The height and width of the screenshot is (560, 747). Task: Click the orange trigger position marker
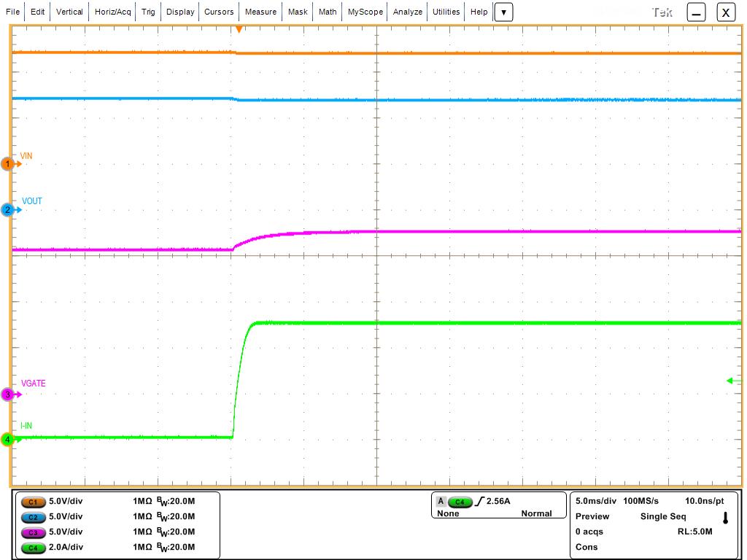click(x=239, y=29)
